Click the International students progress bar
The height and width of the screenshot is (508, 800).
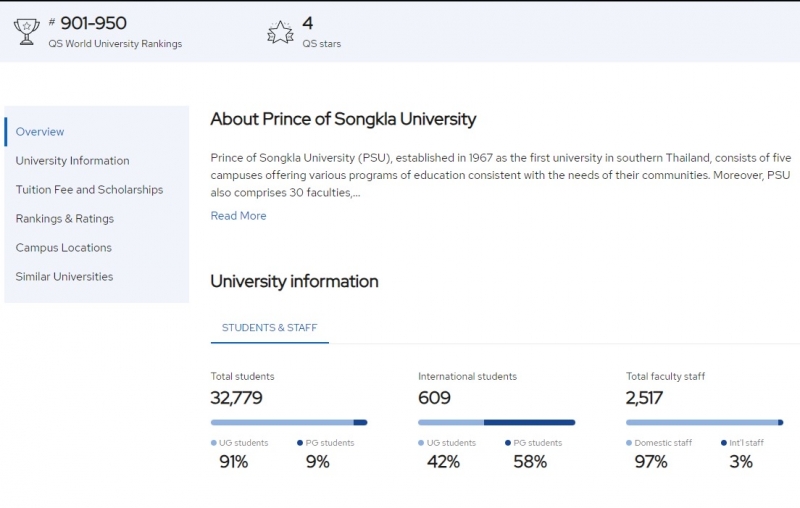pyautogui.click(x=496, y=422)
